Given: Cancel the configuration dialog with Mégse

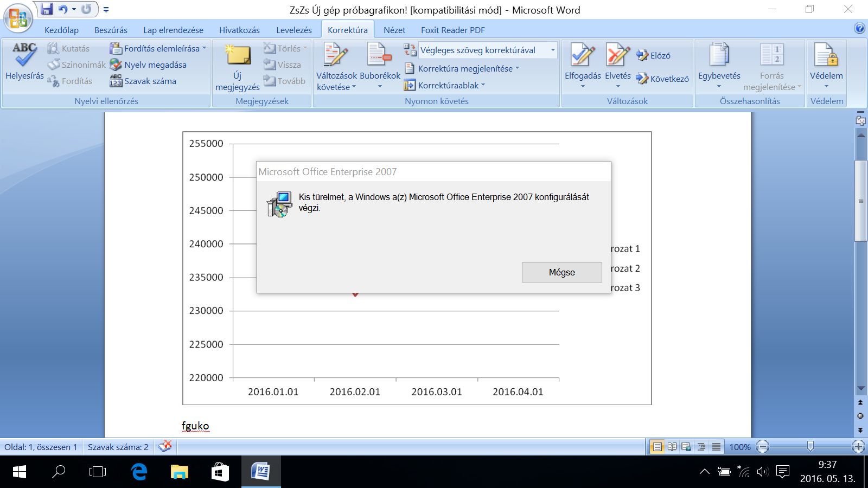Looking at the screenshot, I should (x=561, y=272).
